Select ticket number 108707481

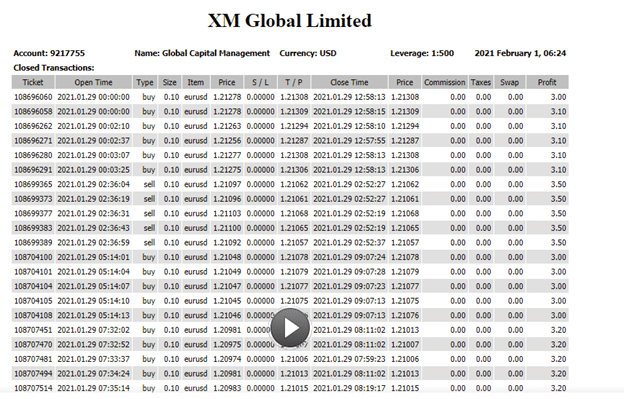(33, 359)
